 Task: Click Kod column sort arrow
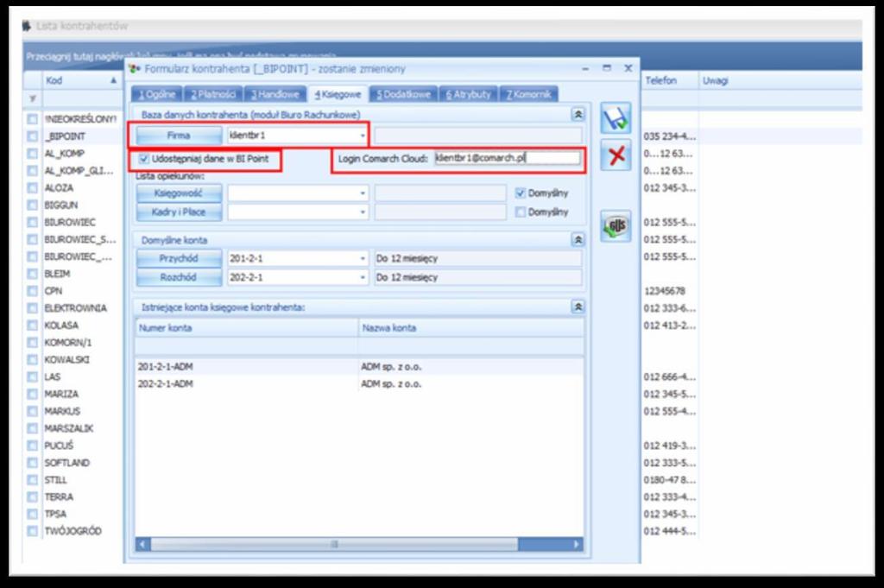pos(113,80)
